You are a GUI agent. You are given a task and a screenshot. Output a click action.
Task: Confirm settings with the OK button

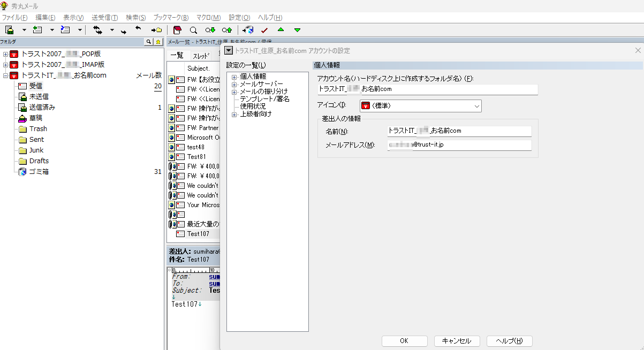coord(404,341)
